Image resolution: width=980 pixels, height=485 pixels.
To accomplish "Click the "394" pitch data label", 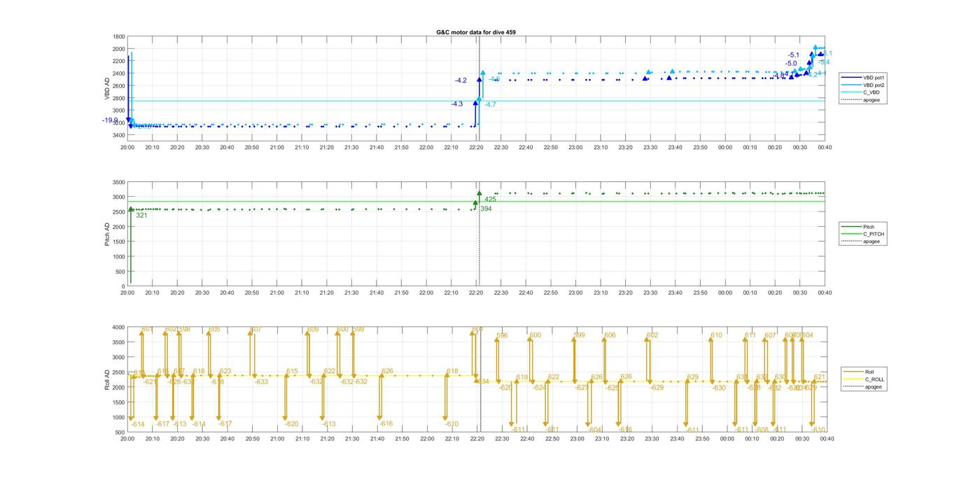I will pyautogui.click(x=486, y=209).
